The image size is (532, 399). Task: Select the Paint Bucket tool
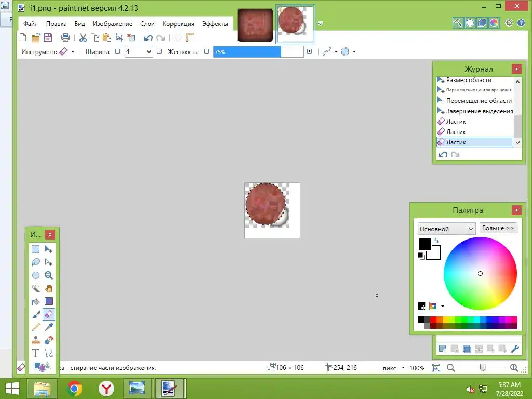[36, 301]
